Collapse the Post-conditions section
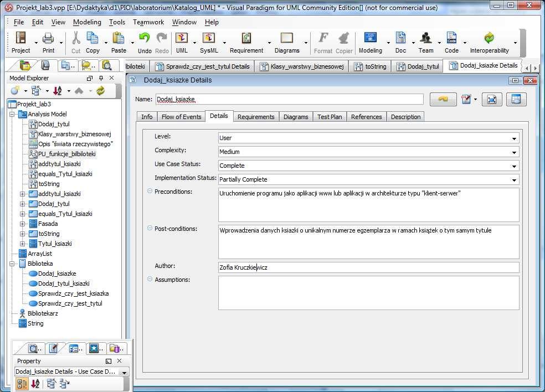545x392 pixels. [x=150, y=228]
